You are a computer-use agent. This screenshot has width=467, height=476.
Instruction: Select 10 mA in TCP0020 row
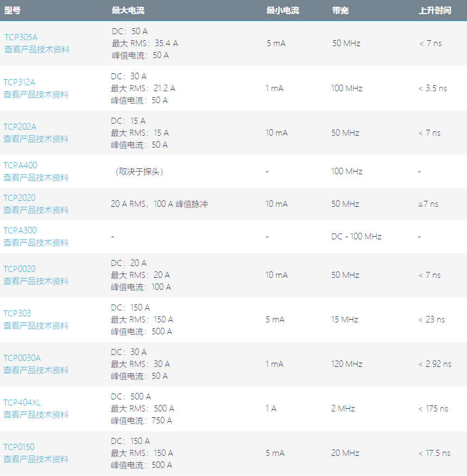point(276,275)
